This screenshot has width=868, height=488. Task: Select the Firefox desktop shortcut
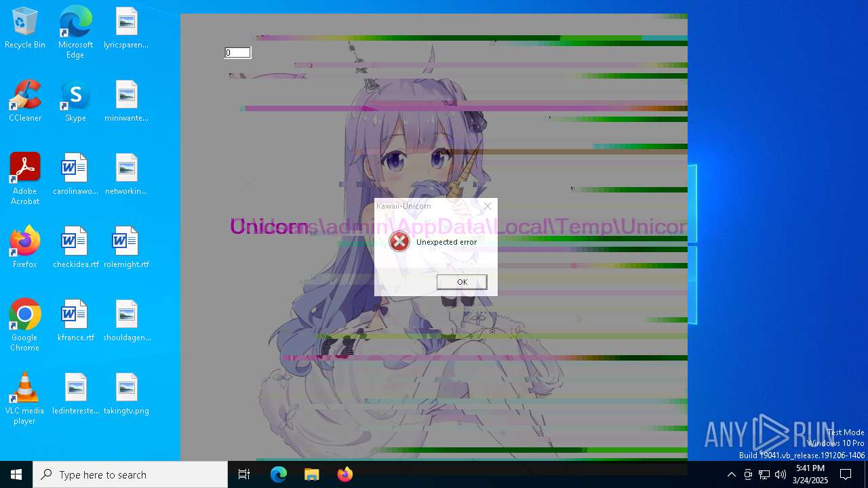25,247
